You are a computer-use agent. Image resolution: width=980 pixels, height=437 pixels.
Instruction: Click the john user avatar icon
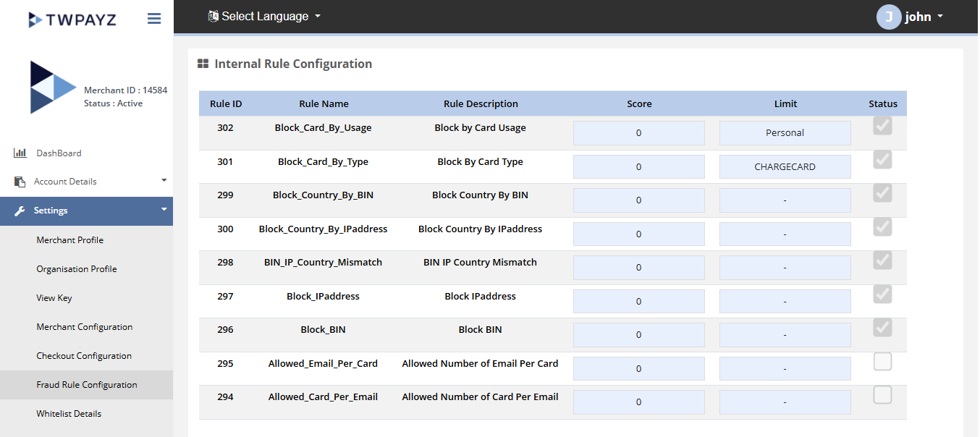(888, 17)
